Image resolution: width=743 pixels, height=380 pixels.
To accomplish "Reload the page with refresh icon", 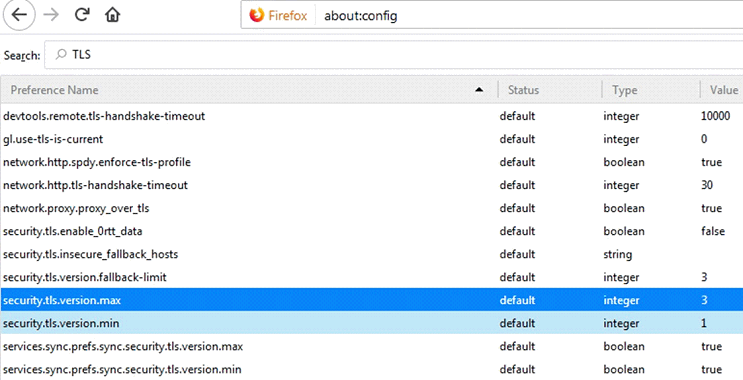I will (x=82, y=15).
